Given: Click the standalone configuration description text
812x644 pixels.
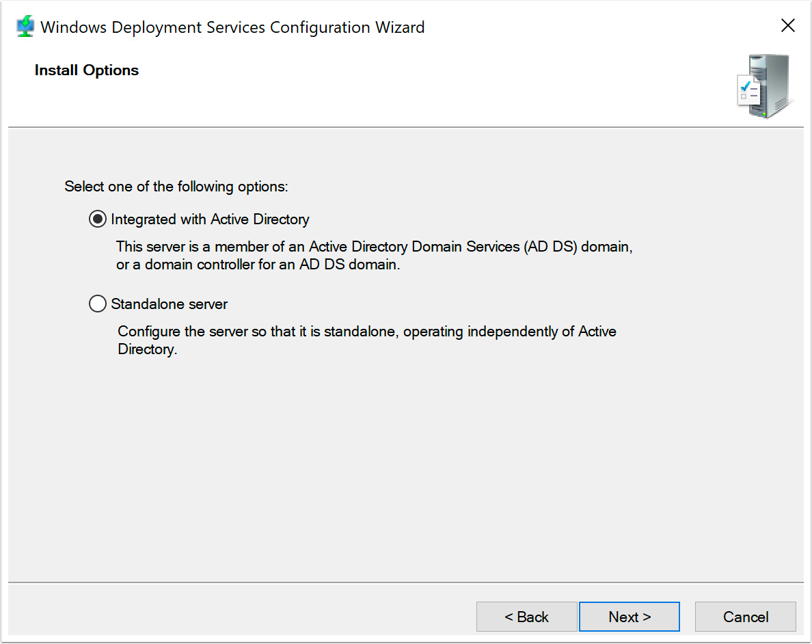Looking at the screenshot, I should pyautogui.click(x=367, y=340).
